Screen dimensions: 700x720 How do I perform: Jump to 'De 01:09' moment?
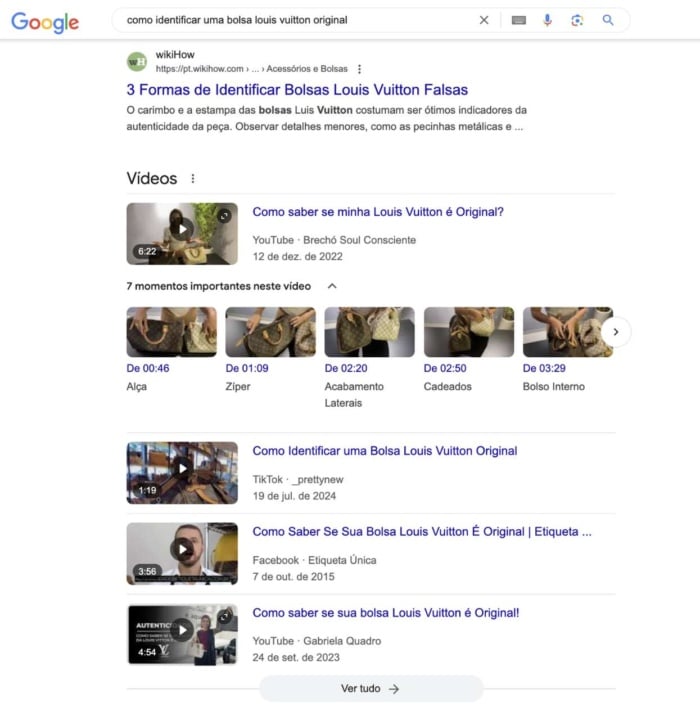tap(247, 368)
